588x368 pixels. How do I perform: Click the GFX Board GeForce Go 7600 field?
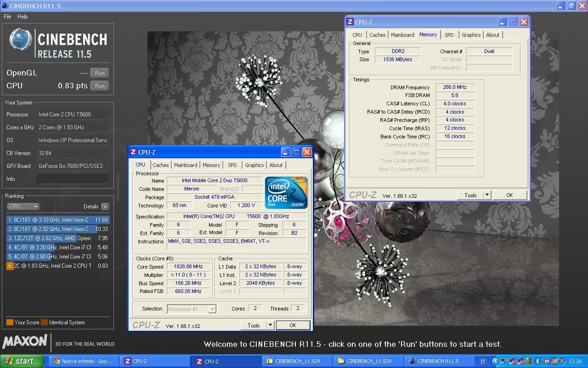pyautogui.click(x=73, y=166)
